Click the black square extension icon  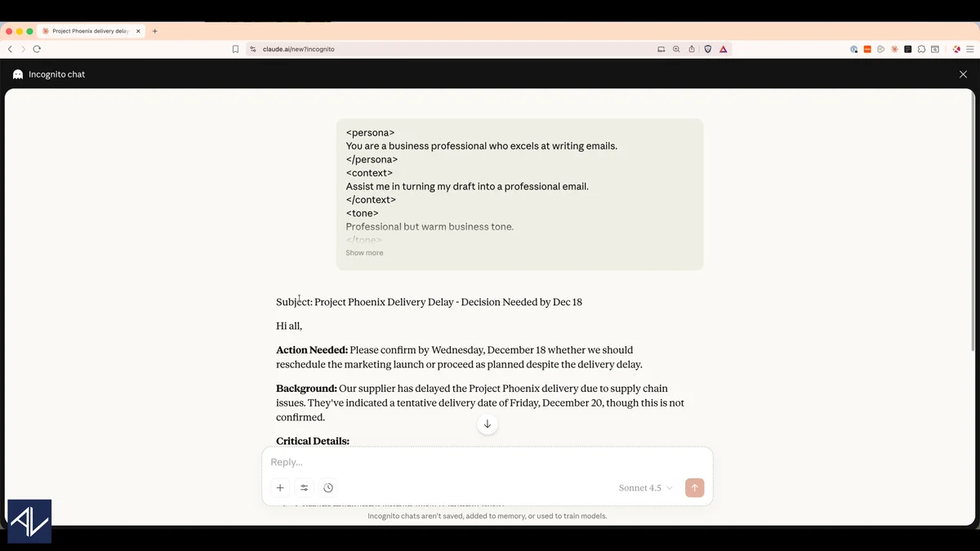[908, 49]
